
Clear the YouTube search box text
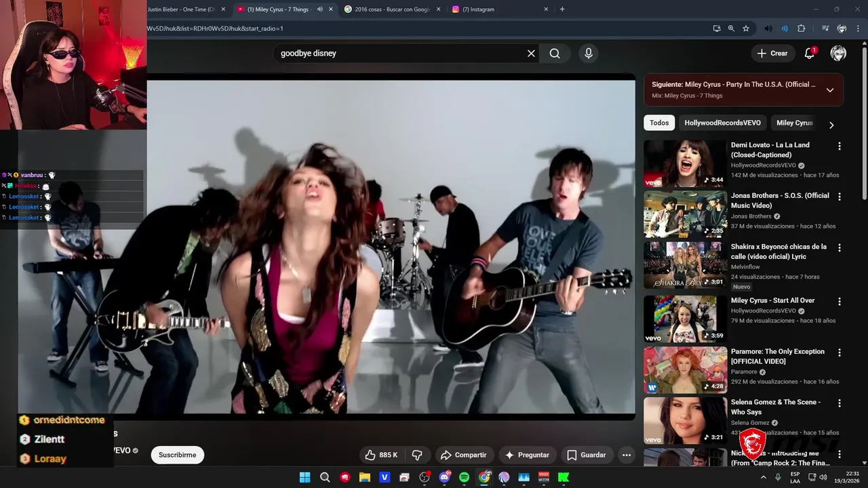(531, 54)
